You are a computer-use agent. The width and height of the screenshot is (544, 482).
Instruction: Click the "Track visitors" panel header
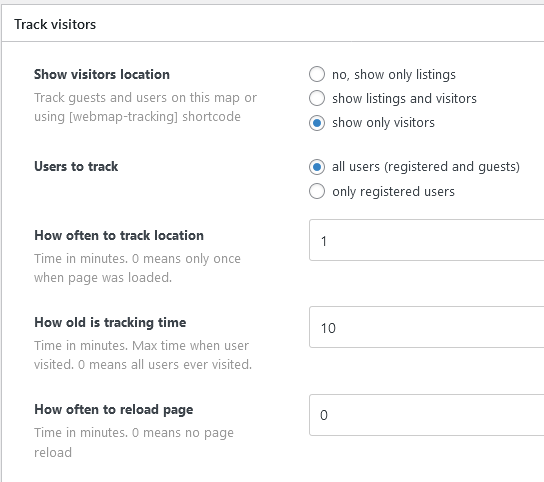(x=55, y=24)
